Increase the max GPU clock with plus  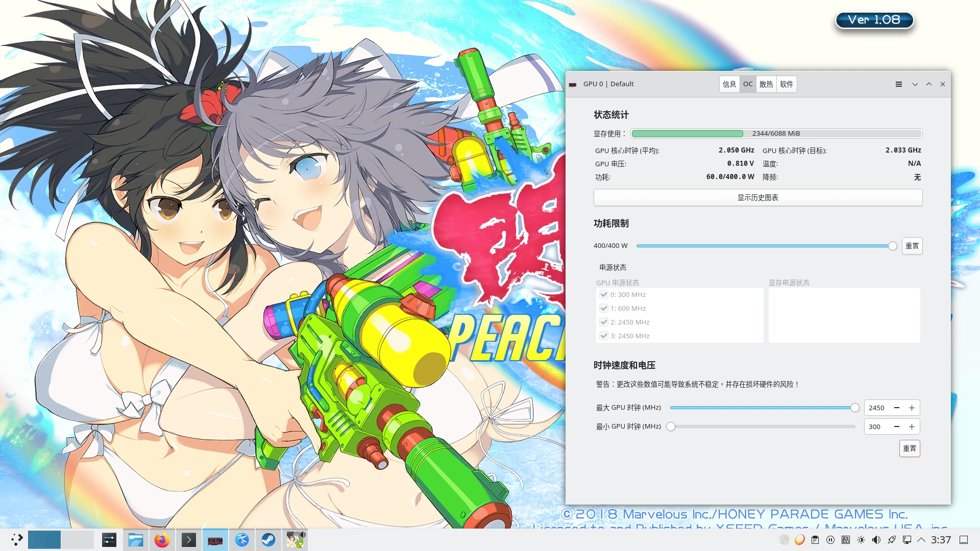point(912,408)
